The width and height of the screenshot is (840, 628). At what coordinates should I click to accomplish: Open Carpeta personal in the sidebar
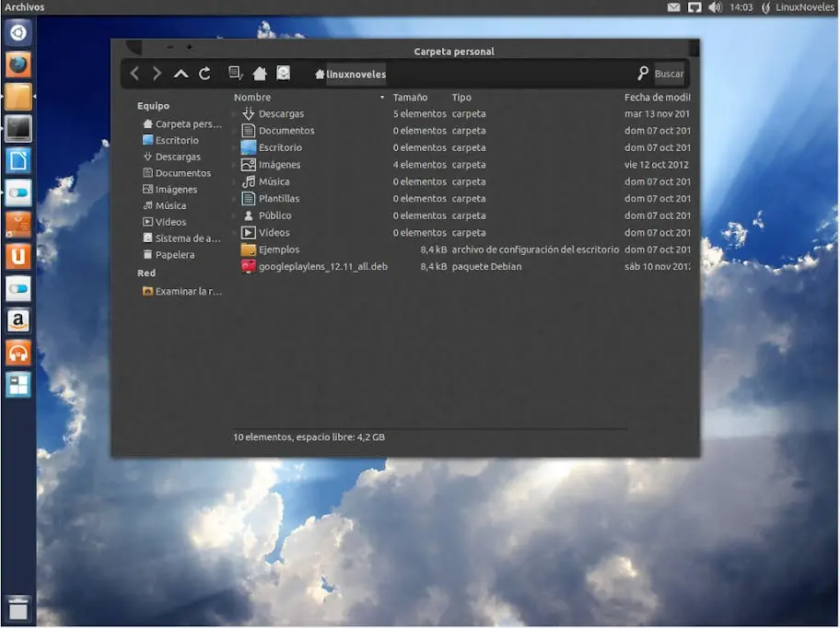[x=182, y=124]
